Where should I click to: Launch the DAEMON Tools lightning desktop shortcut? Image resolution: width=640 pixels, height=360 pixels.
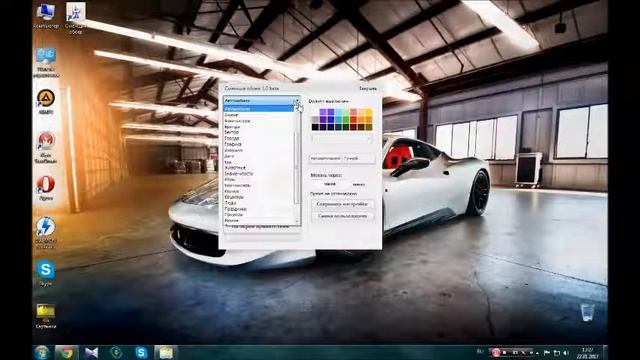(x=46, y=232)
